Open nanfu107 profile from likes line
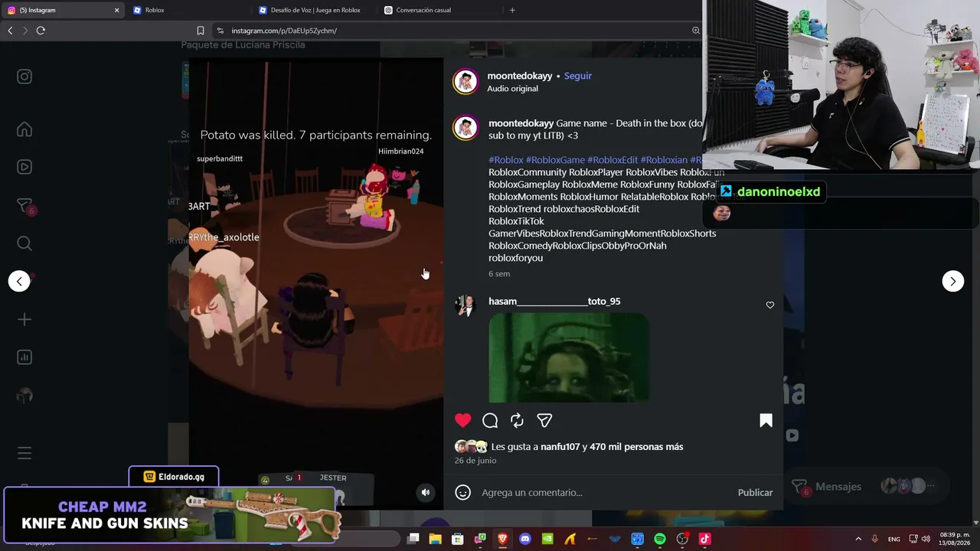The image size is (980, 551). click(x=560, y=447)
